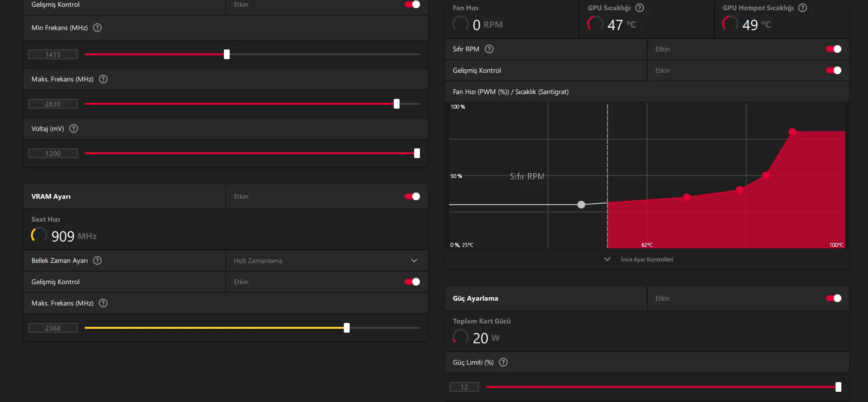Click help icon beside GPU clock Maks. Frekans
Screen dimensions: 868x402
103,79
